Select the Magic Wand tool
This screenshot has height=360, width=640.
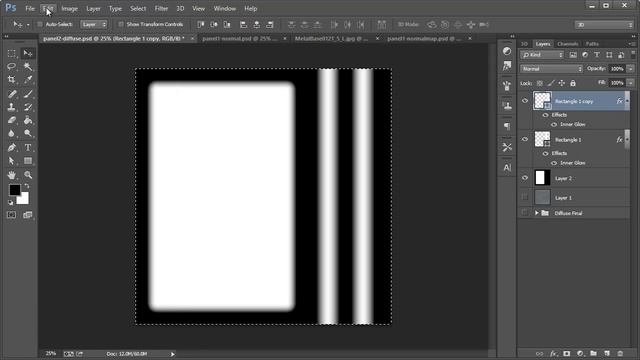[x=28, y=67]
